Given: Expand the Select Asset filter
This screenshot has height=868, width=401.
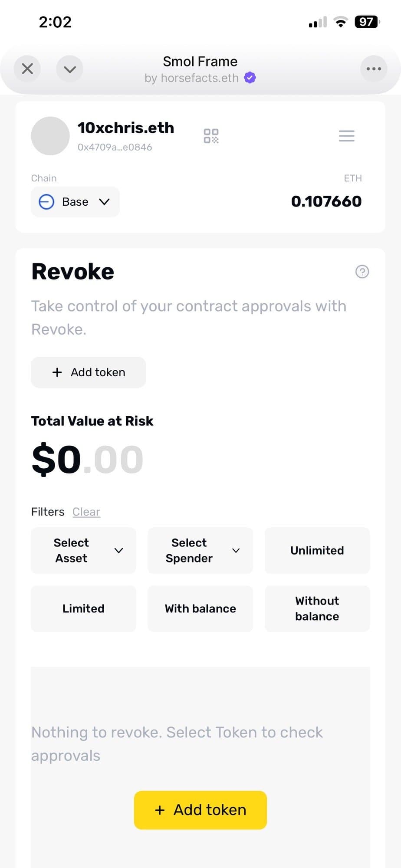Looking at the screenshot, I should [83, 550].
